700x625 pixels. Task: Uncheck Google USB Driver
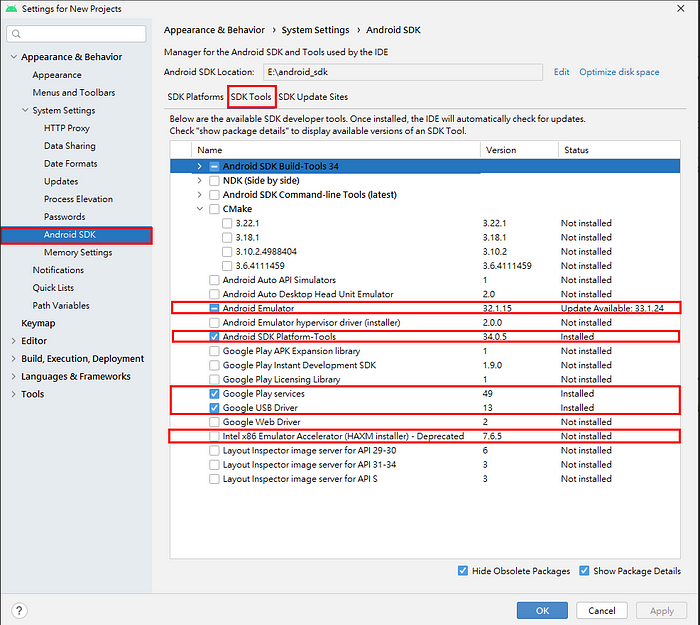(x=214, y=408)
